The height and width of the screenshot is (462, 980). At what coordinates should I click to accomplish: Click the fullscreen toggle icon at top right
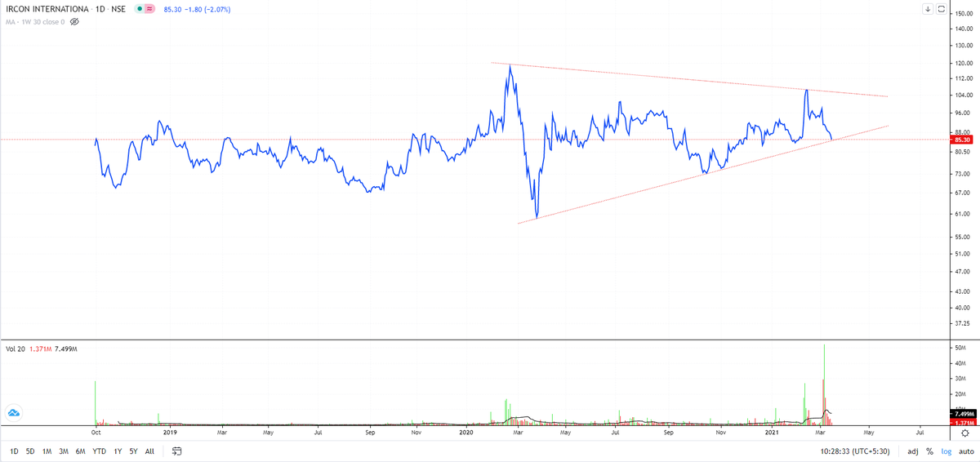pos(941,9)
